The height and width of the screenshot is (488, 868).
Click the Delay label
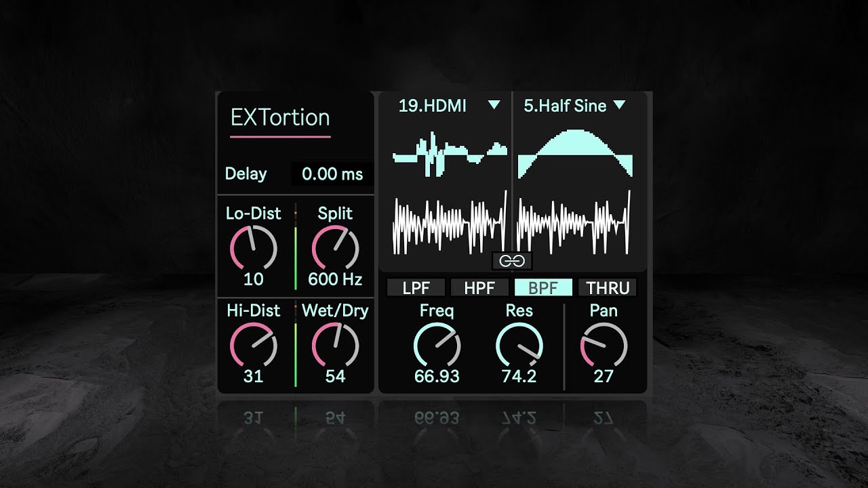coord(245,174)
